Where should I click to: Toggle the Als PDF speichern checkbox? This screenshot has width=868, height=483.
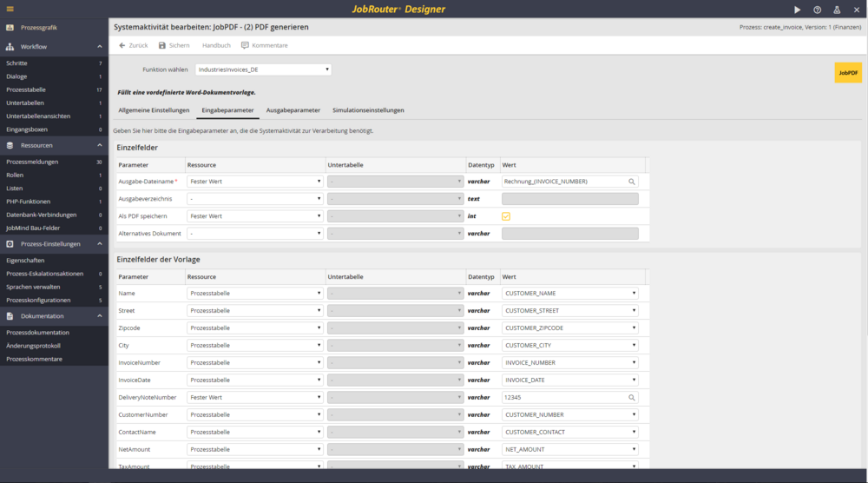click(506, 216)
